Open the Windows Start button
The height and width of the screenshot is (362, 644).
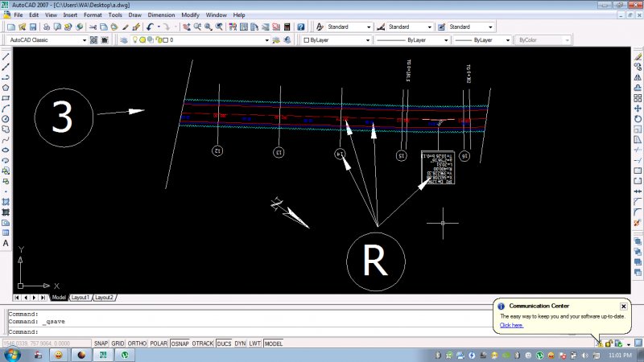[x=12, y=355]
